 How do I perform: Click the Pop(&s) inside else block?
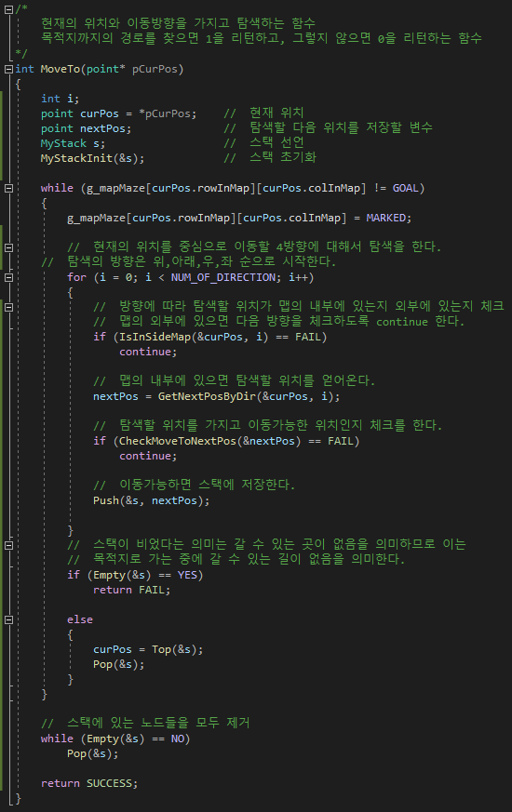[118, 664]
